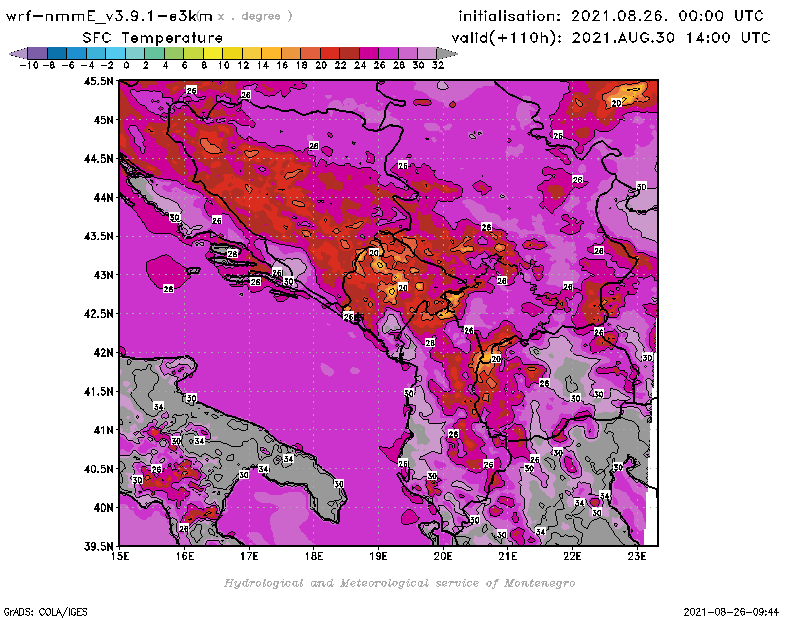Click the 45.5N latitude label

[x=99, y=81]
